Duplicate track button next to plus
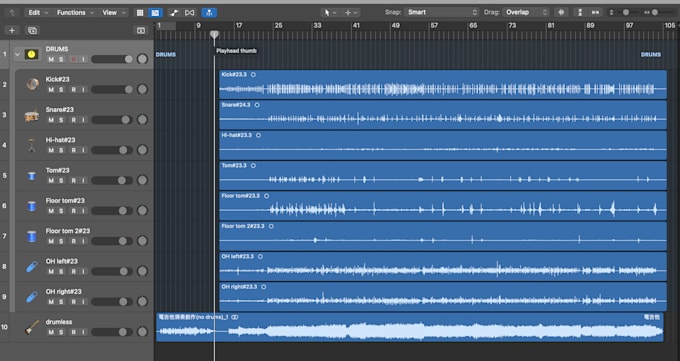Viewport: 680px width, 361px height. (x=33, y=30)
